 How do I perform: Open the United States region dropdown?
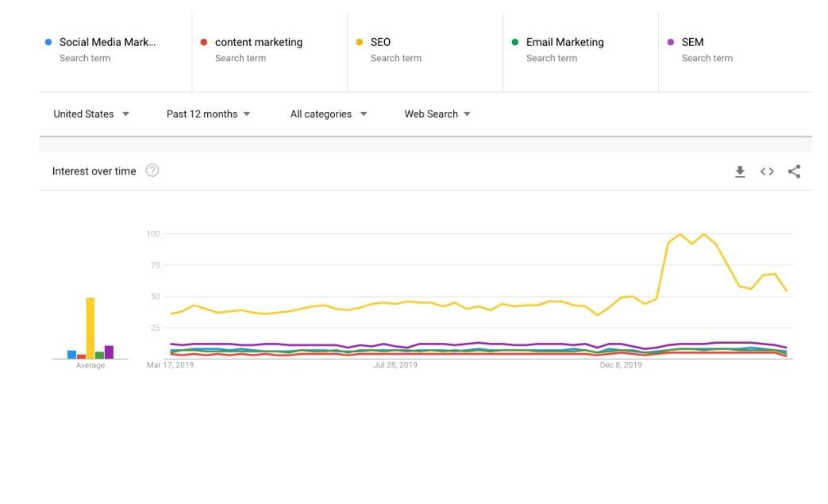pyautogui.click(x=91, y=114)
